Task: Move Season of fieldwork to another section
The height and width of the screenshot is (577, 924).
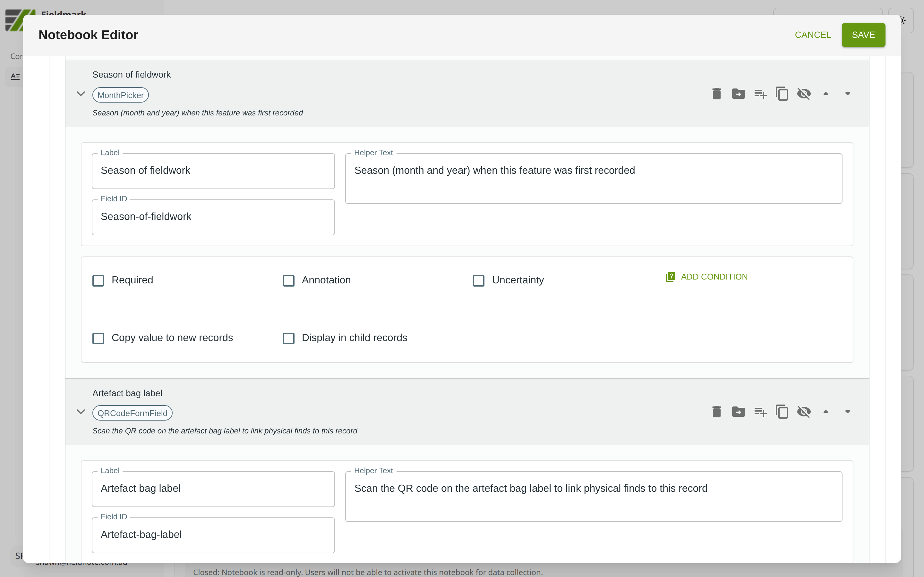Action: pyautogui.click(x=738, y=94)
